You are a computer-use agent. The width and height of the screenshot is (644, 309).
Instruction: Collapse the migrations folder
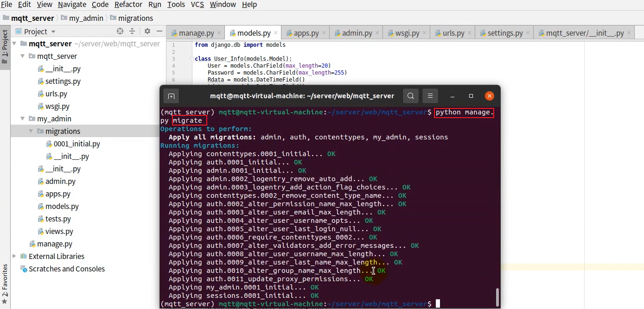click(31, 132)
